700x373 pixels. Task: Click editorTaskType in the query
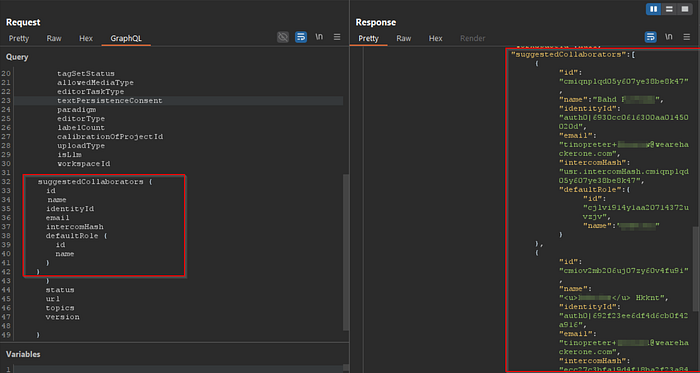pos(91,92)
